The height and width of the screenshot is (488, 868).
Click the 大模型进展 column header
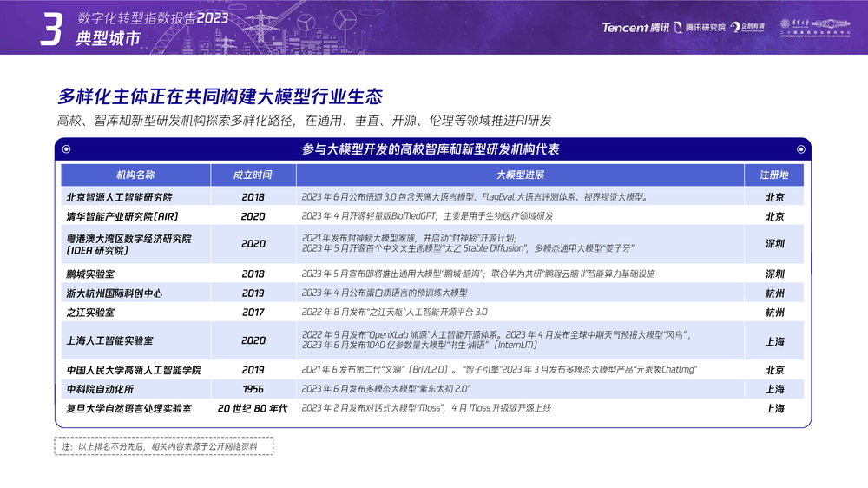pos(520,175)
